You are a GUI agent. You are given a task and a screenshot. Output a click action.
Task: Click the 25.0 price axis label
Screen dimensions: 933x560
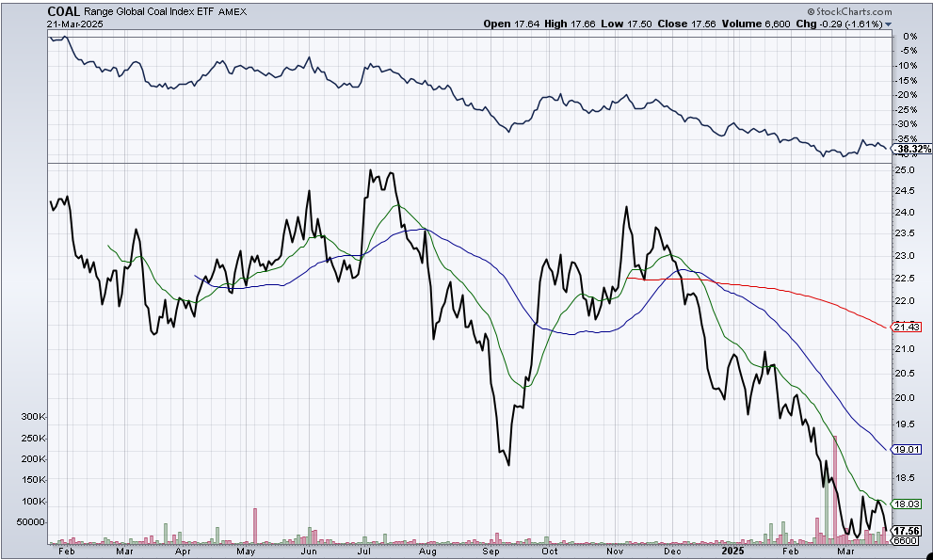905,170
